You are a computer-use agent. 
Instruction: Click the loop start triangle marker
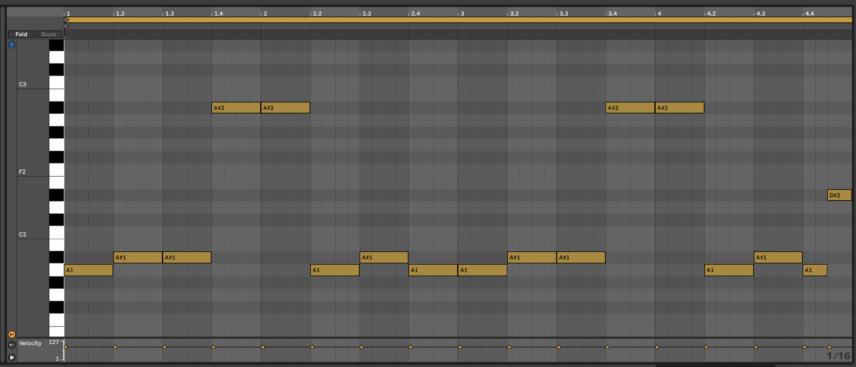coord(67,20)
